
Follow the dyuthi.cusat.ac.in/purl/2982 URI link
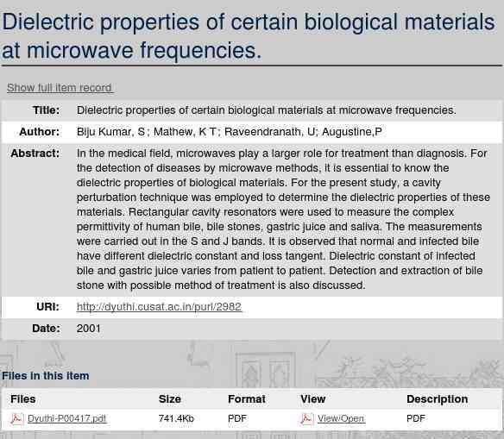[159, 307]
